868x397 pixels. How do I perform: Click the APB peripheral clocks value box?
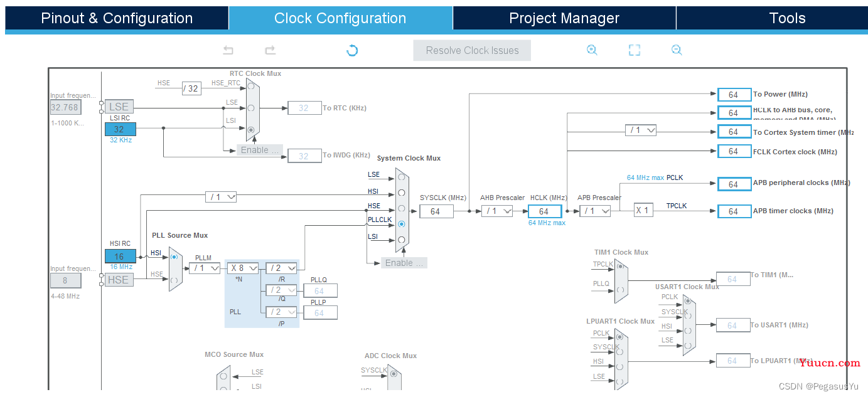click(x=734, y=184)
